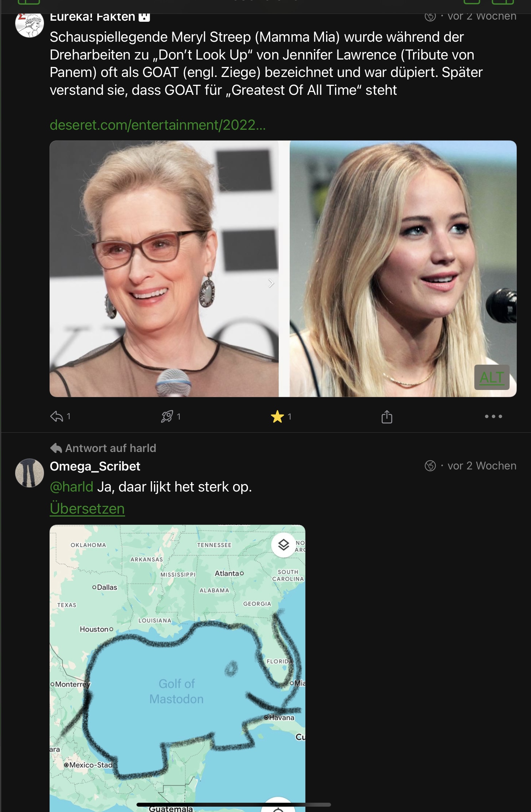This screenshot has height=812, width=531.
Task: Click Übersetzen to translate the reply
Action: 87,509
